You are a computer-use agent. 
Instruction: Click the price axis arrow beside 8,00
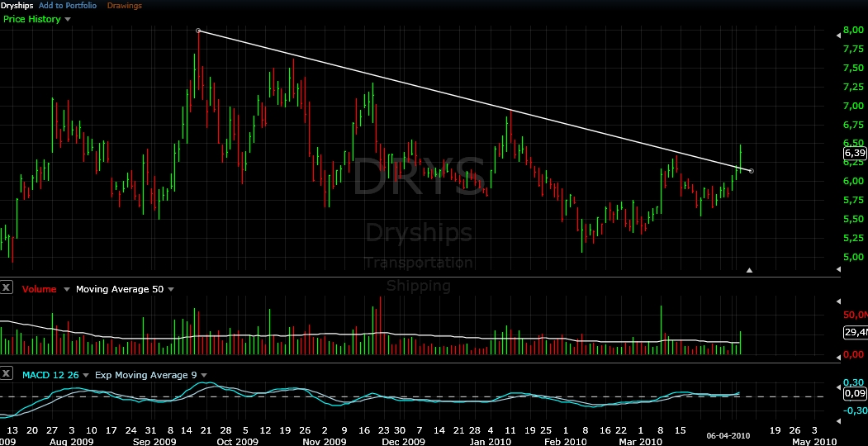838,36
